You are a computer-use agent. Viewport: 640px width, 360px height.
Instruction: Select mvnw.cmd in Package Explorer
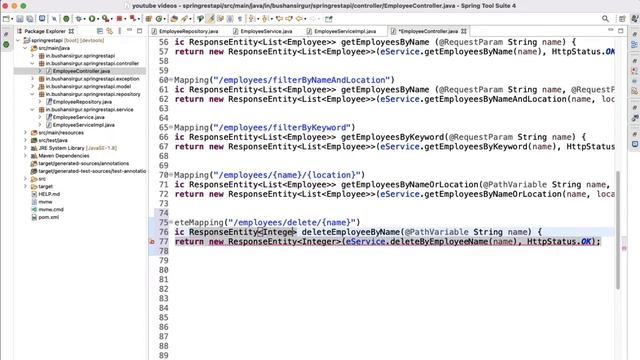coord(51,209)
